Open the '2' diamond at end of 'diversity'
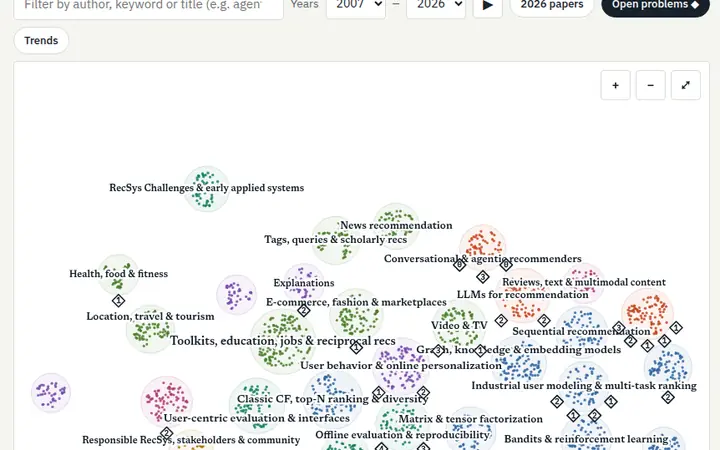The width and height of the screenshot is (720, 450). click(423, 393)
